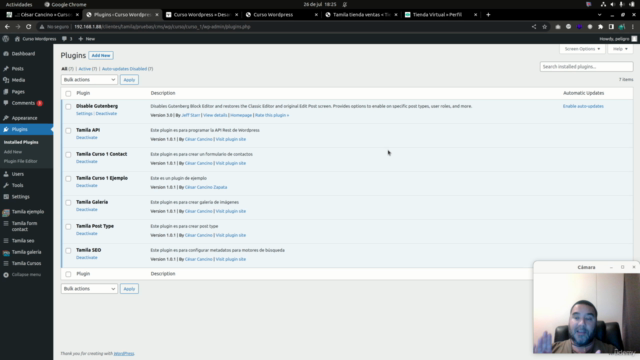Screen dimensions: 640x360
Task: Click the bottom Apply button
Action: 129,289
